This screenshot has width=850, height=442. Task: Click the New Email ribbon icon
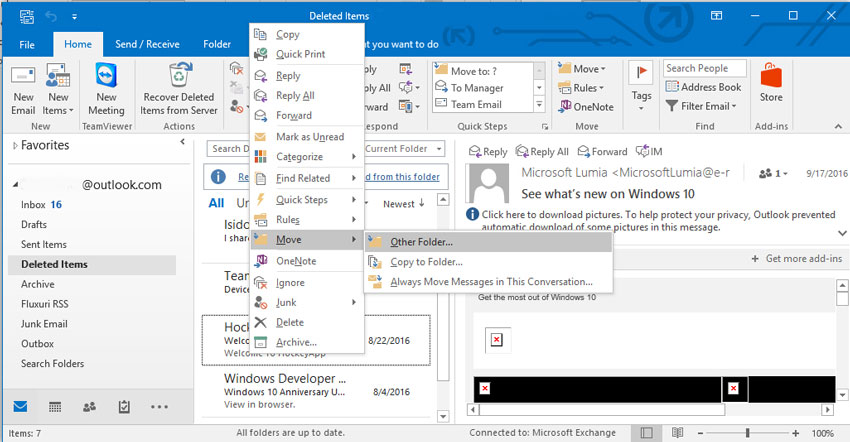[23, 90]
